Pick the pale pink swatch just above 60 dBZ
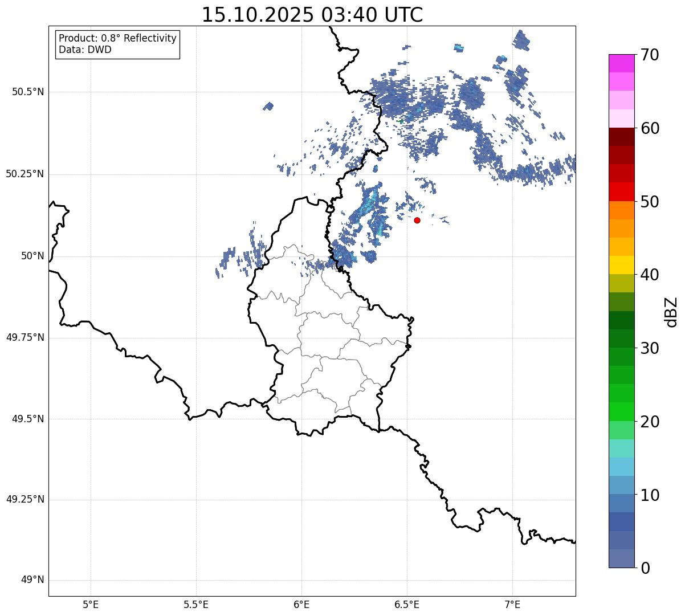 click(x=621, y=118)
